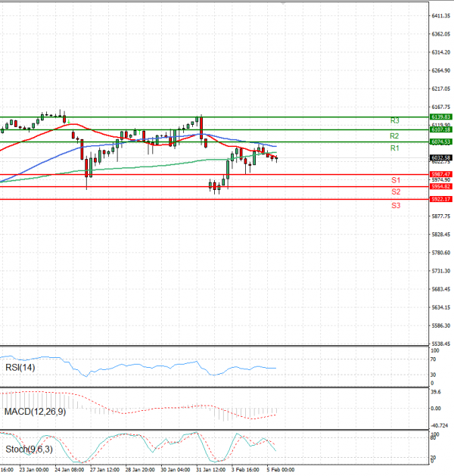Click the 28 Jan 20:00 time label
Screen dimensions: 454x476
(140, 470)
